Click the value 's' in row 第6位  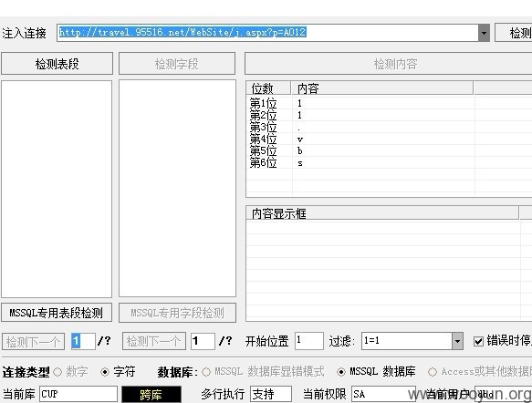point(300,163)
